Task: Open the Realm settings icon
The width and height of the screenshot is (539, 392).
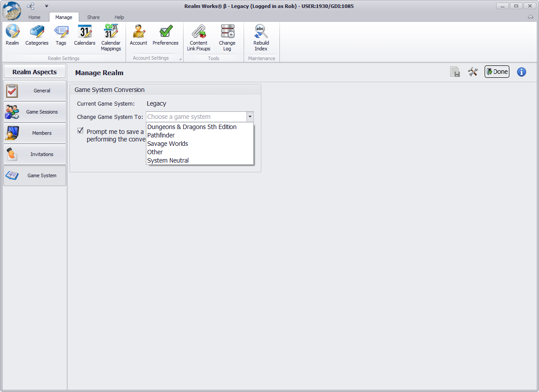Action: click(12, 35)
